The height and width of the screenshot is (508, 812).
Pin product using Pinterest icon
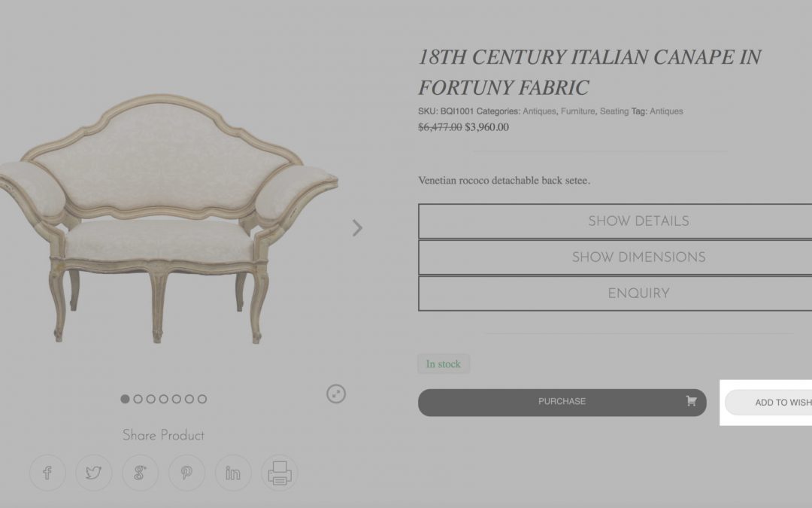pyautogui.click(x=186, y=473)
